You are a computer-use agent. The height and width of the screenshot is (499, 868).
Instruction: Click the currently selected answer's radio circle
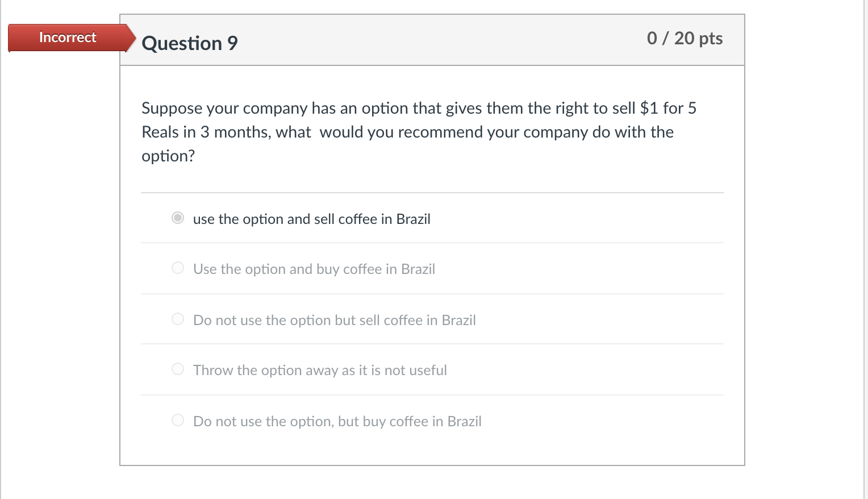[177, 218]
